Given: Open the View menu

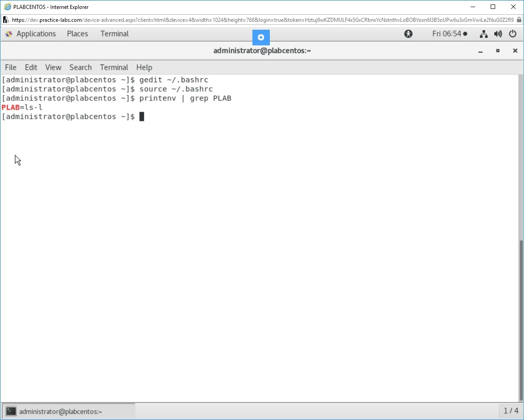Looking at the screenshot, I should pyautogui.click(x=53, y=68).
